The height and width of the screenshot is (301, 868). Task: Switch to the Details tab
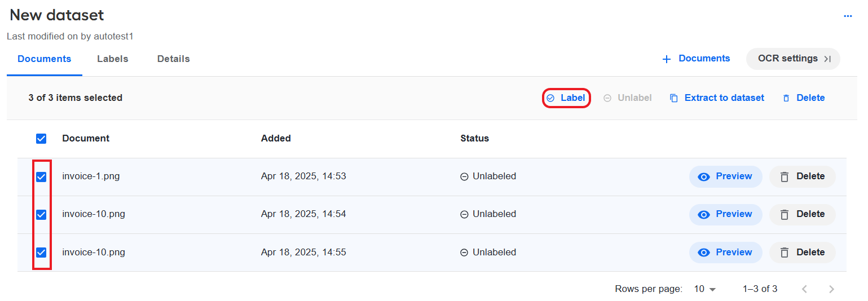tap(173, 59)
